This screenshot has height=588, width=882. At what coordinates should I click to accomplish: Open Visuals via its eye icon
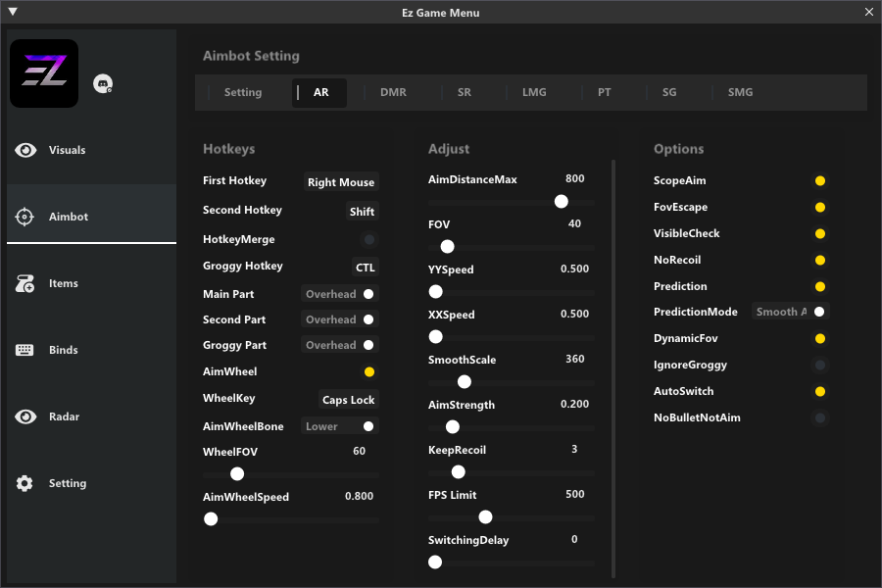coord(25,150)
